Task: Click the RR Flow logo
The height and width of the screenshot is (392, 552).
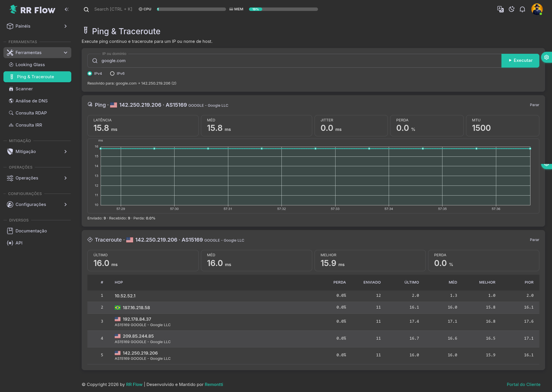Action: [32, 10]
